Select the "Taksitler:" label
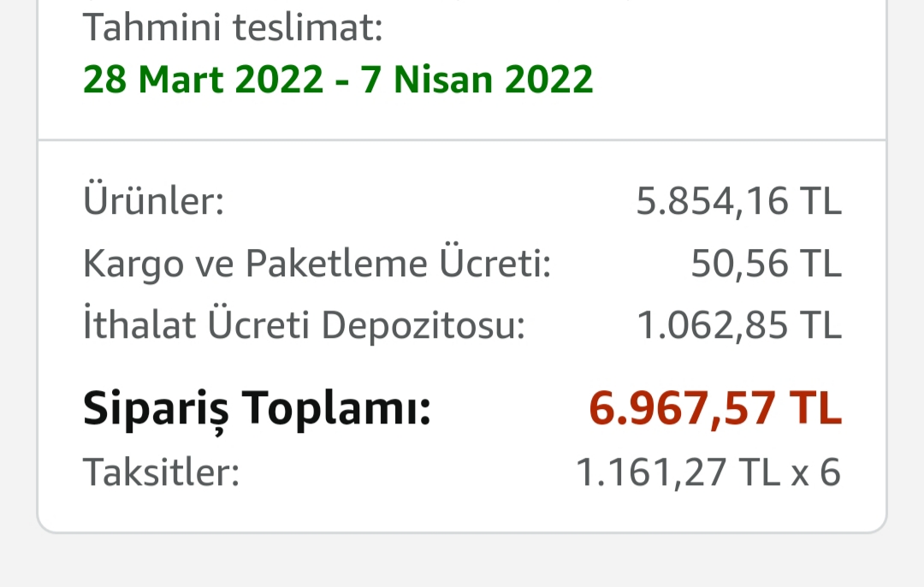The image size is (924, 587). pyautogui.click(x=161, y=472)
